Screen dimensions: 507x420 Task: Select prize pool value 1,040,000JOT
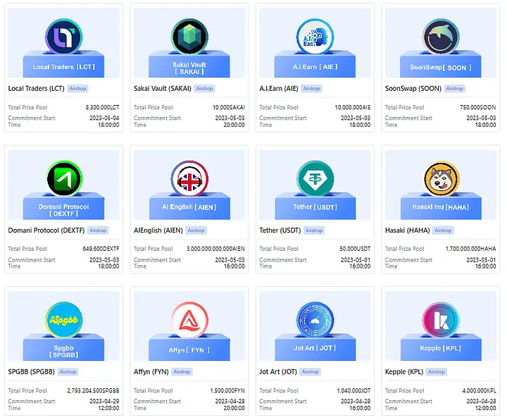[x=353, y=390]
